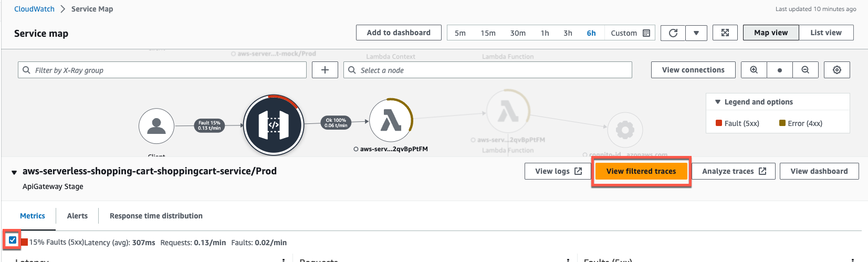Click View filtered traces button
This screenshot has height=262, width=868.
coord(641,171)
